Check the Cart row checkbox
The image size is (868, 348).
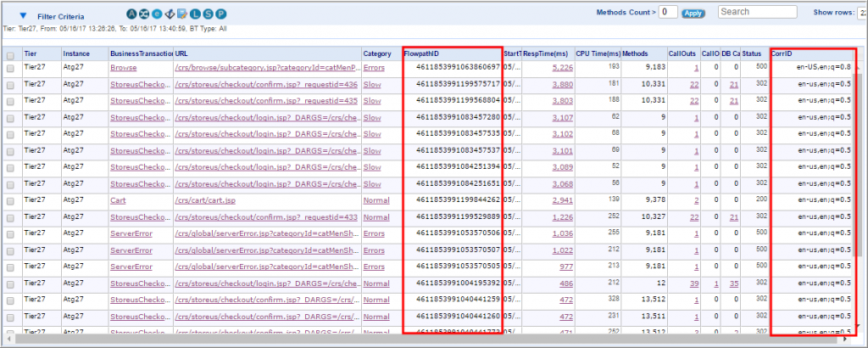[10, 202]
